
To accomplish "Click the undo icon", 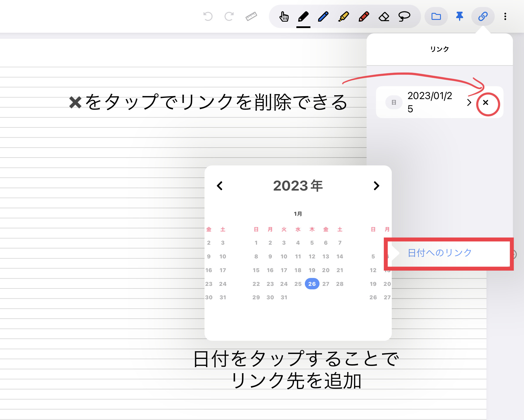I will [x=208, y=16].
